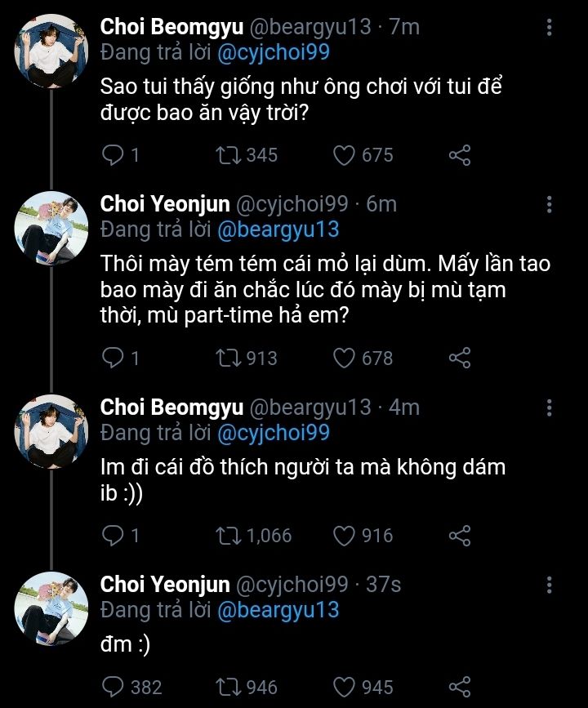Share Beomgyu's first tweet

click(x=461, y=154)
